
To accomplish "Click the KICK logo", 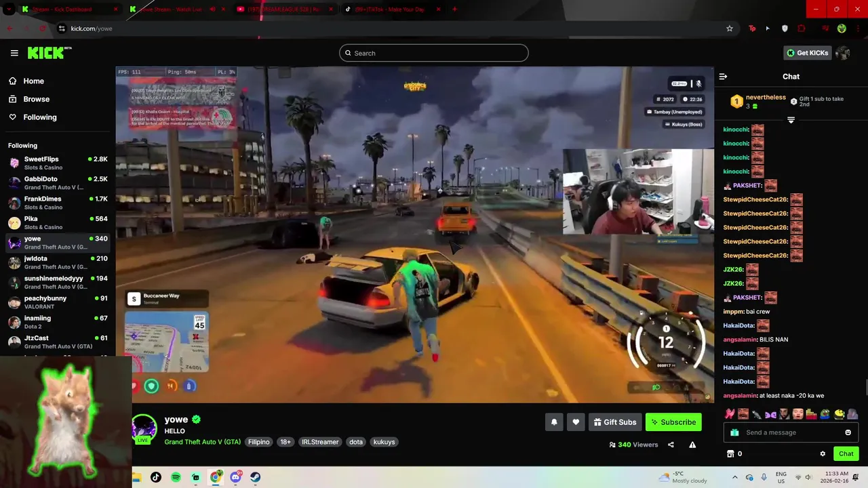I will click(x=50, y=53).
